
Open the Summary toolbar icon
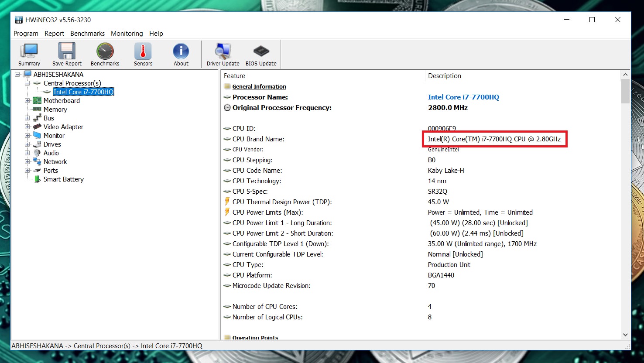pos(29,51)
